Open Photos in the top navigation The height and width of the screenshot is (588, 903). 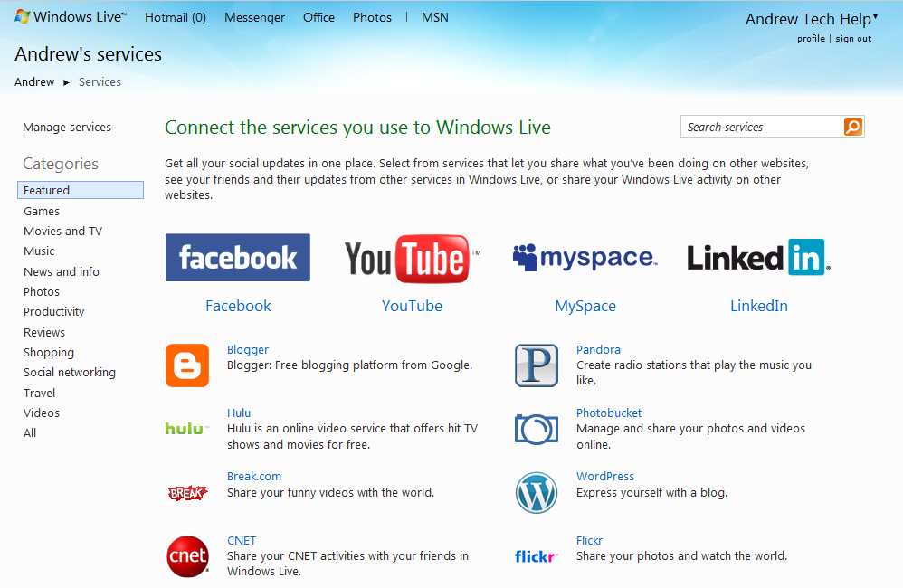(x=372, y=17)
